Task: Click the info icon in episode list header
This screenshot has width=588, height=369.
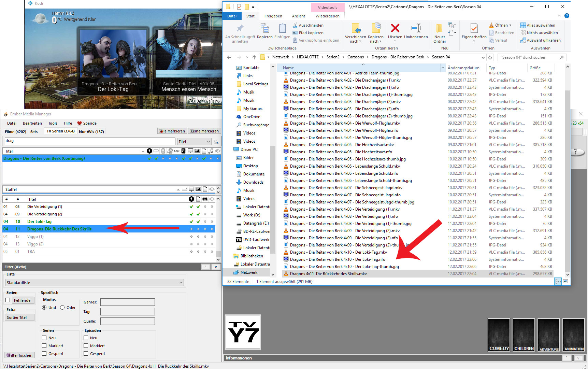Action: tap(191, 199)
